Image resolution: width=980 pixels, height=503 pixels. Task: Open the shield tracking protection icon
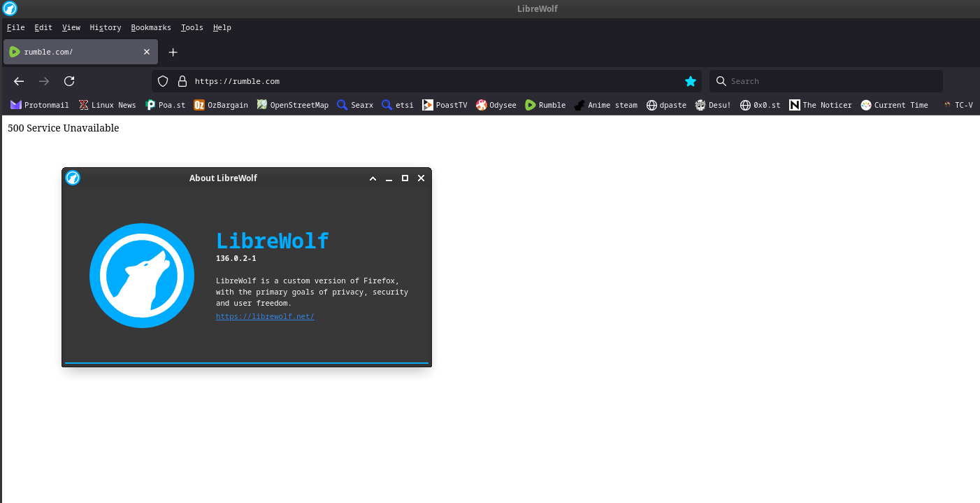[x=163, y=81]
